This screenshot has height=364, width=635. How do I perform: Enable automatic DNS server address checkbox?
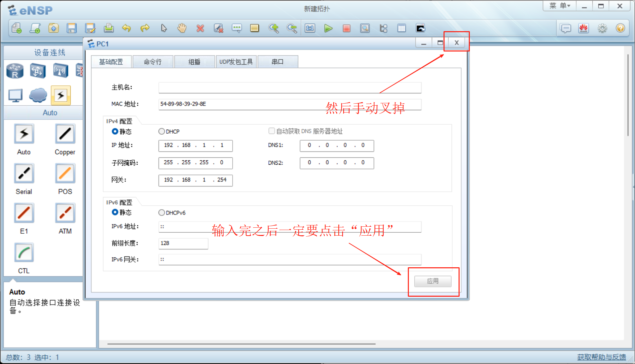(x=272, y=131)
